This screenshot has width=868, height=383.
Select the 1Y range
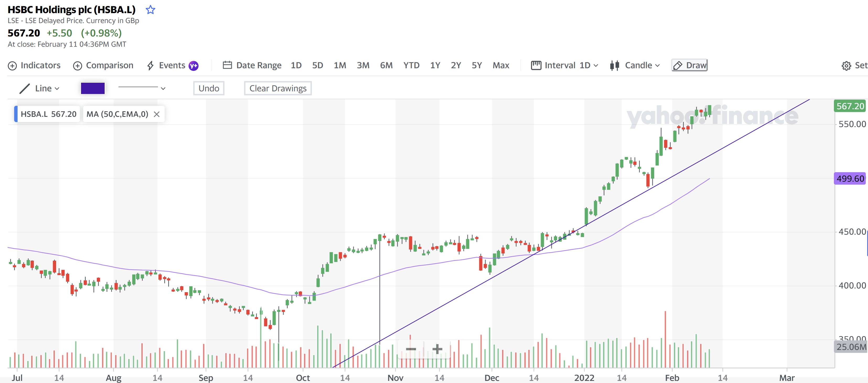click(435, 65)
